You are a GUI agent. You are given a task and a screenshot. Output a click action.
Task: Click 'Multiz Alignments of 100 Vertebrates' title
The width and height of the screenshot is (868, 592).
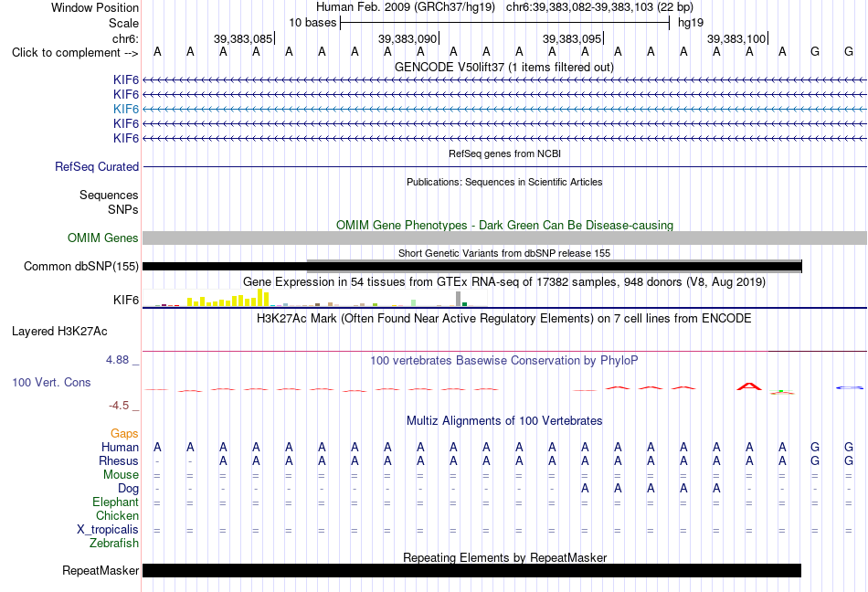pos(504,421)
